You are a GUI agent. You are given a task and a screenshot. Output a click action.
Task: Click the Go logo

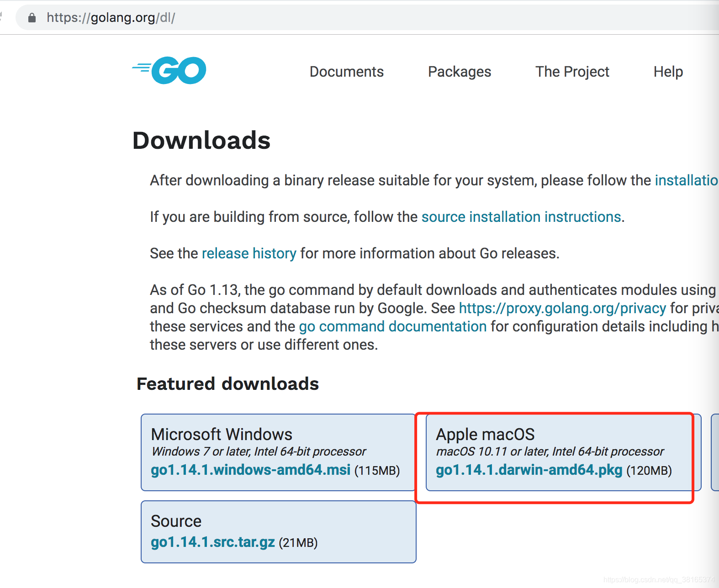[x=169, y=70]
